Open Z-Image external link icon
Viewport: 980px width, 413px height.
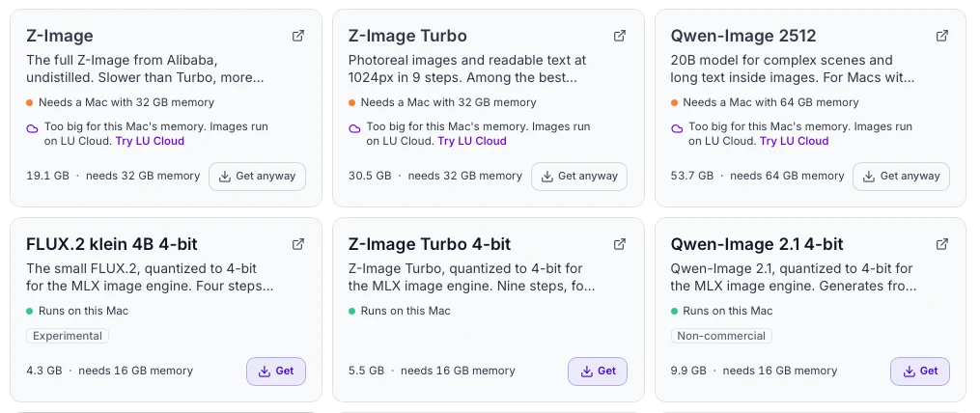pyautogui.click(x=298, y=36)
